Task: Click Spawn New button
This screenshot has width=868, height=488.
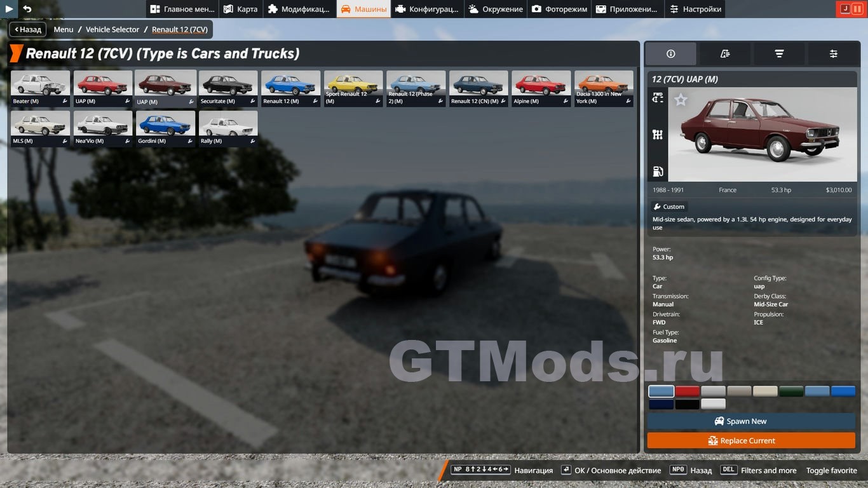Action: coord(751,421)
